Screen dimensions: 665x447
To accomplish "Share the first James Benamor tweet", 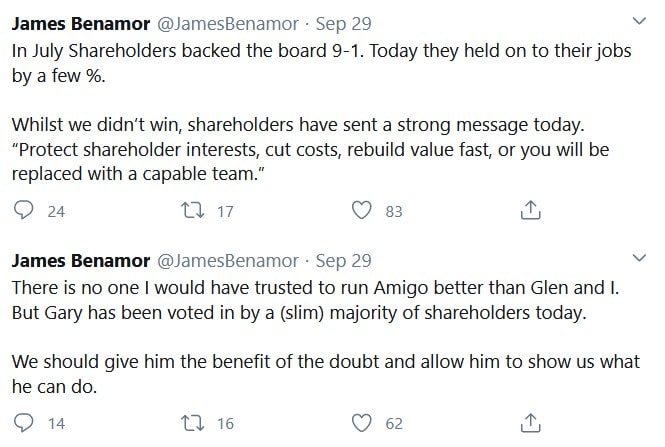I will (530, 210).
